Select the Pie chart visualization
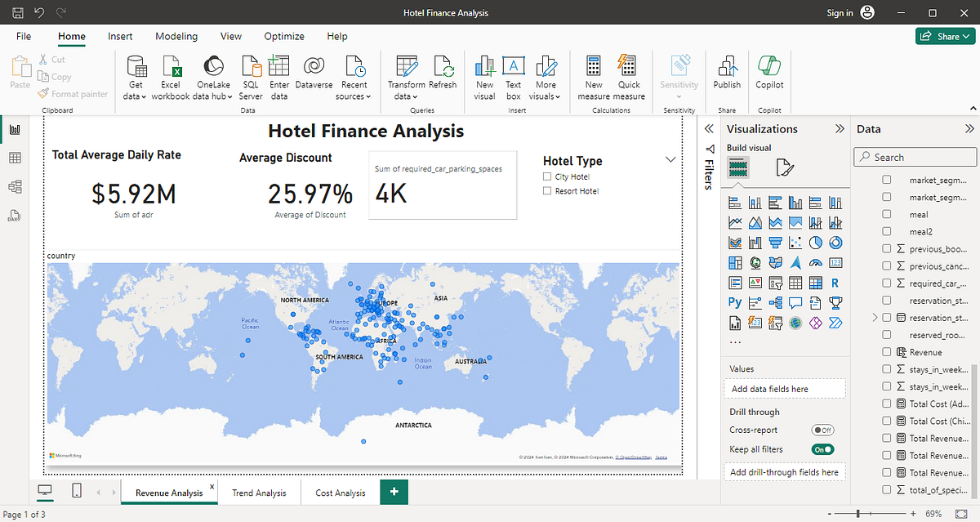The width and height of the screenshot is (980, 522). tap(815, 242)
